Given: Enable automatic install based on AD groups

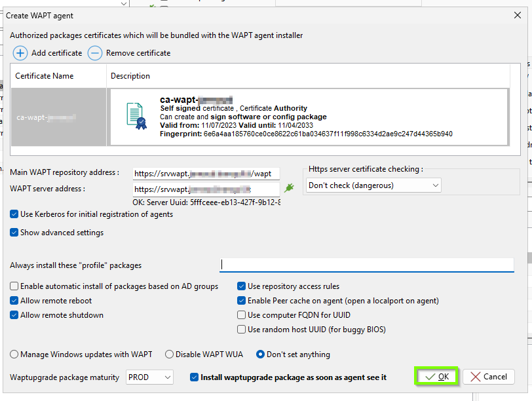Looking at the screenshot, I should coord(14,286).
